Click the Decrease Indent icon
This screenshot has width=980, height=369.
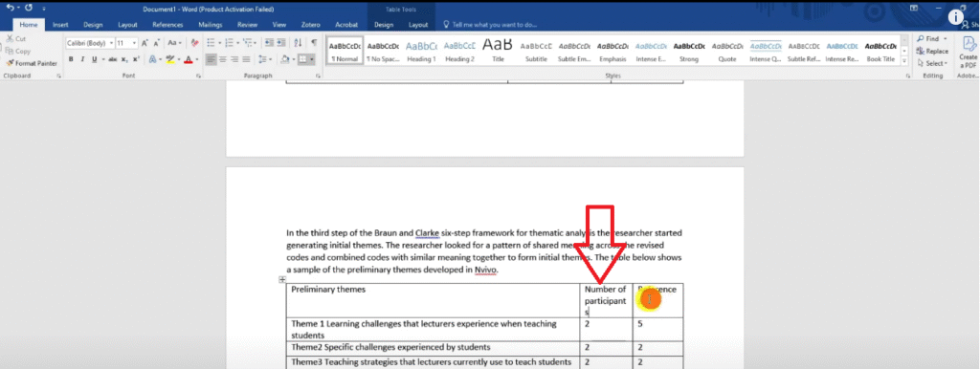point(269,43)
